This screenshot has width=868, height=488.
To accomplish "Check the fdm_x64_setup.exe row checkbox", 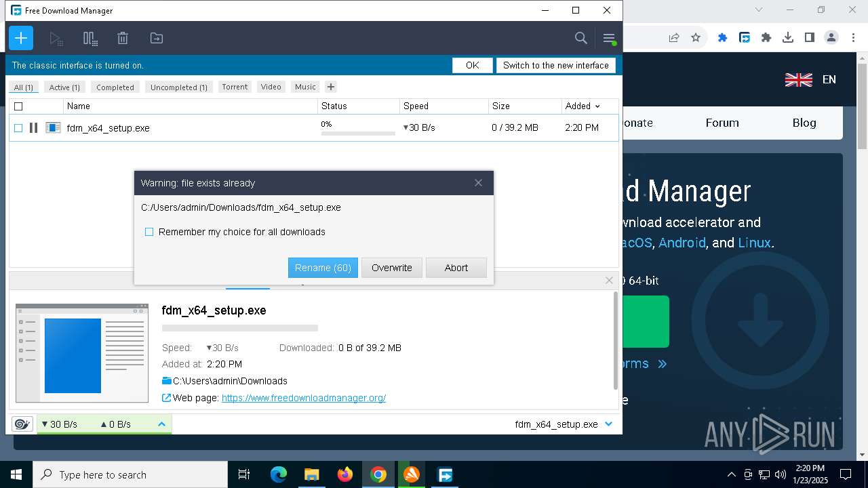I will 18,128.
